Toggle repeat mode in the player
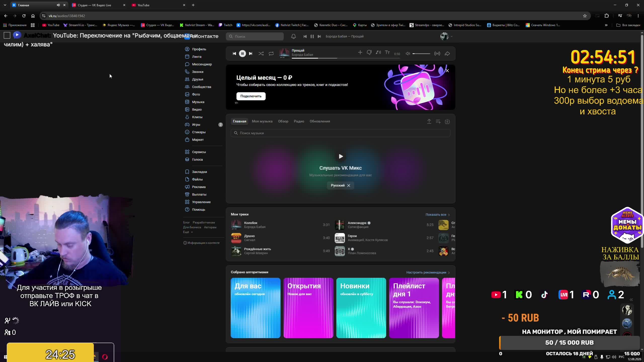Screen dimensions: 644x362 pyautogui.click(x=271, y=54)
